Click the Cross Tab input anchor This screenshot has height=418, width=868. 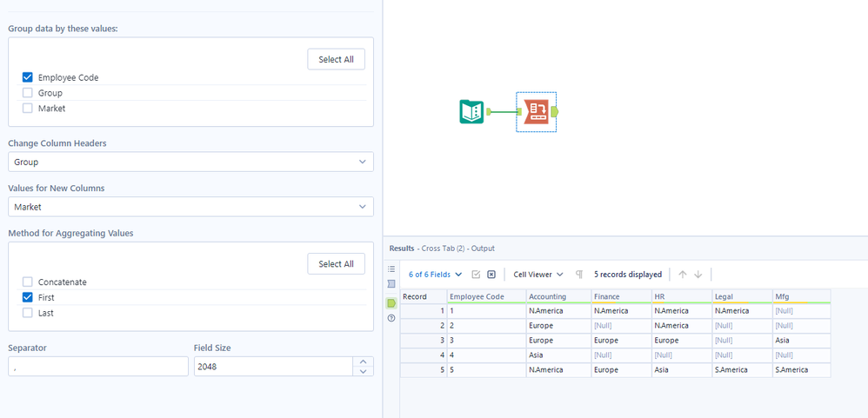pyautogui.click(x=519, y=112)
